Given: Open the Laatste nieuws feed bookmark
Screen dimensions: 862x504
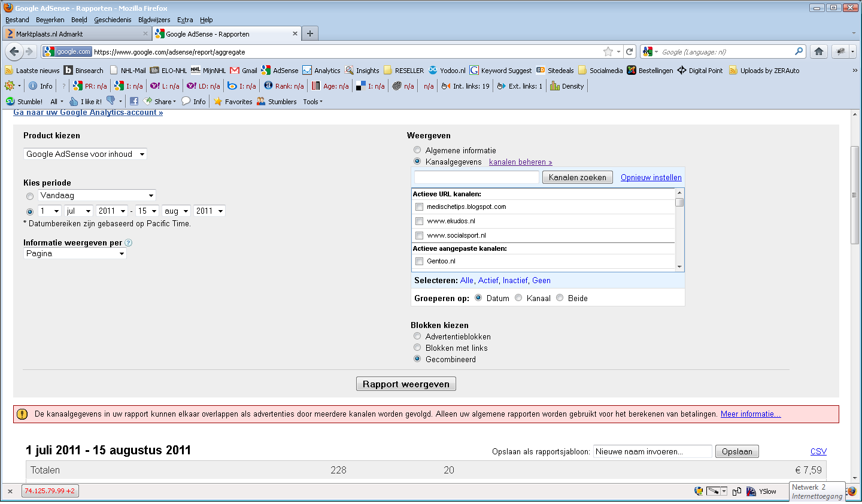Looking at the screenshot, I should [x=32, y=71].
